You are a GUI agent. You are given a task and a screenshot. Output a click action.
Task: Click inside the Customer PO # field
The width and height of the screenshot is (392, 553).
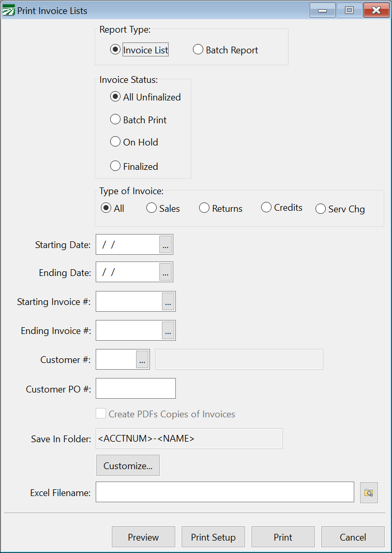135,388
